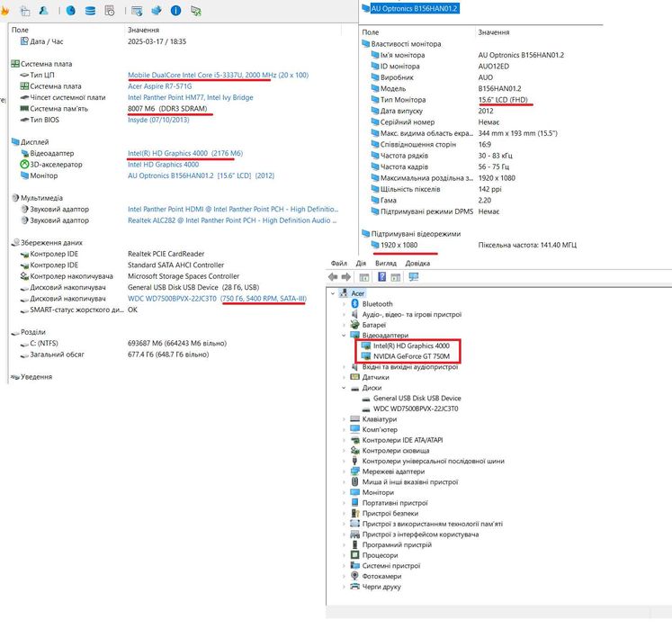The width and height of the screenshot is (672, 629).
Task: Click the calendar icon next to 'Дата / Час'
Action: click(24, 41)
